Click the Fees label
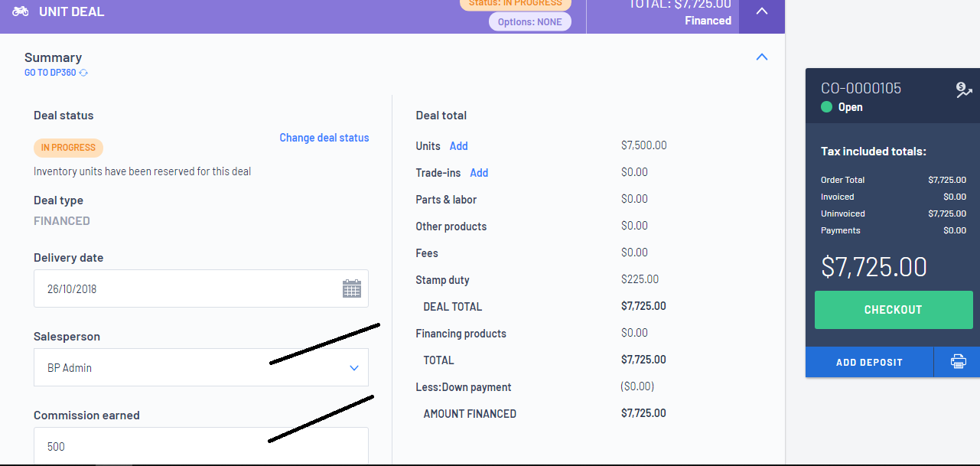This screenshot has width=980, height=466. tap(427, 253)
